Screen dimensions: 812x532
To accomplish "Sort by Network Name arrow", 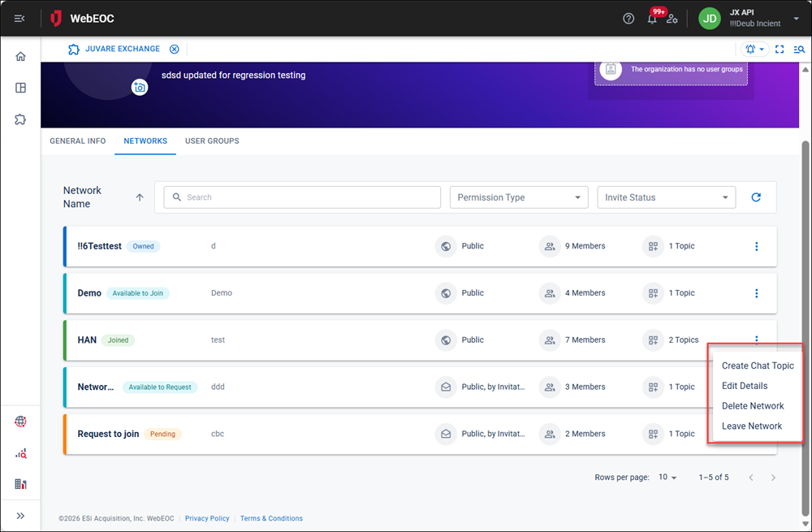I will (140, 197).
